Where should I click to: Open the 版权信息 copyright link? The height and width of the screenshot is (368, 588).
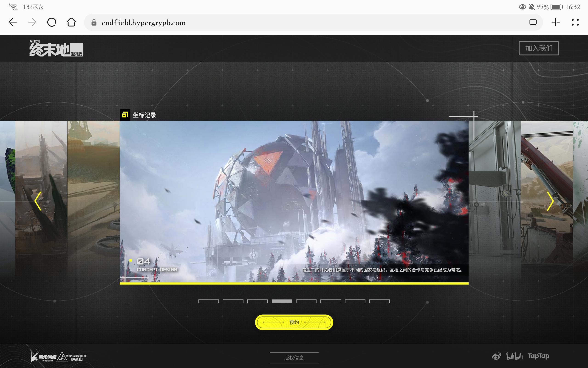click(x=294, y=357)
